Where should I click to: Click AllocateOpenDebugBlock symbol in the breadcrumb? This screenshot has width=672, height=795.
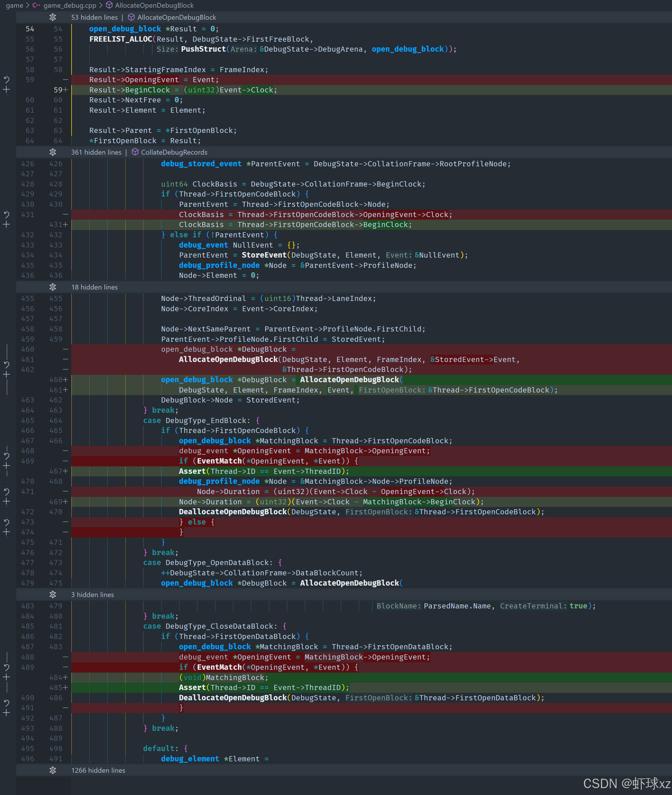coord(154,5)
